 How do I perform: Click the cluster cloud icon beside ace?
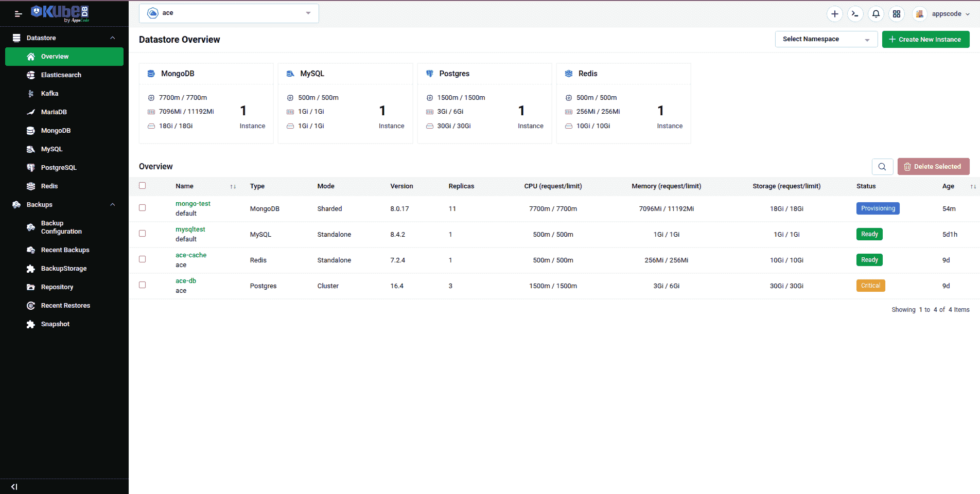tap(153, 13)
